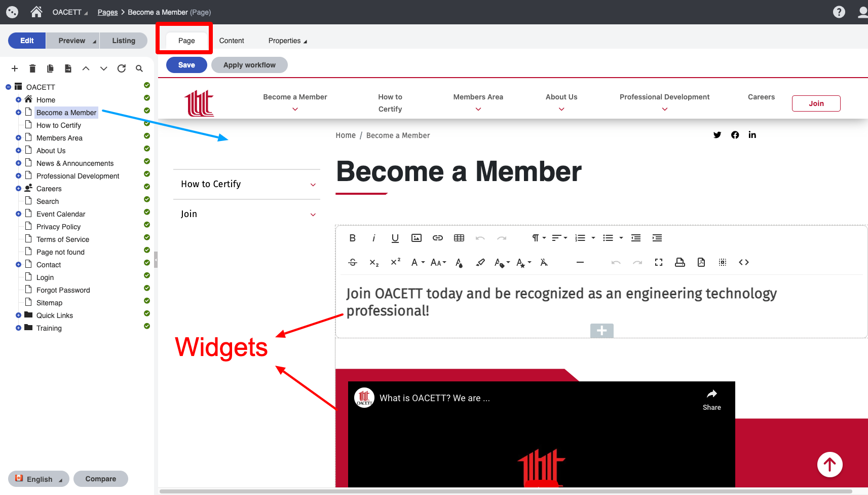The width and height of the screenshot is (868, 495).
Task: Click the unordered bullet list icon
Action: click(x=608, y=238)
